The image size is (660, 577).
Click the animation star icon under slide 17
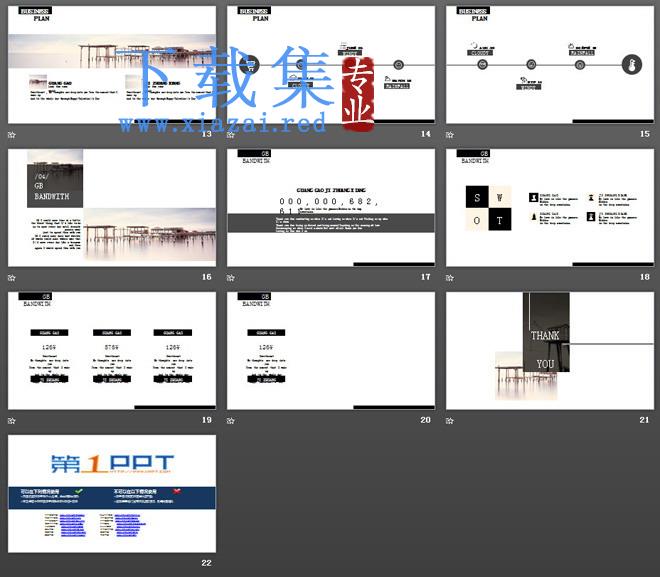[231, 278]
